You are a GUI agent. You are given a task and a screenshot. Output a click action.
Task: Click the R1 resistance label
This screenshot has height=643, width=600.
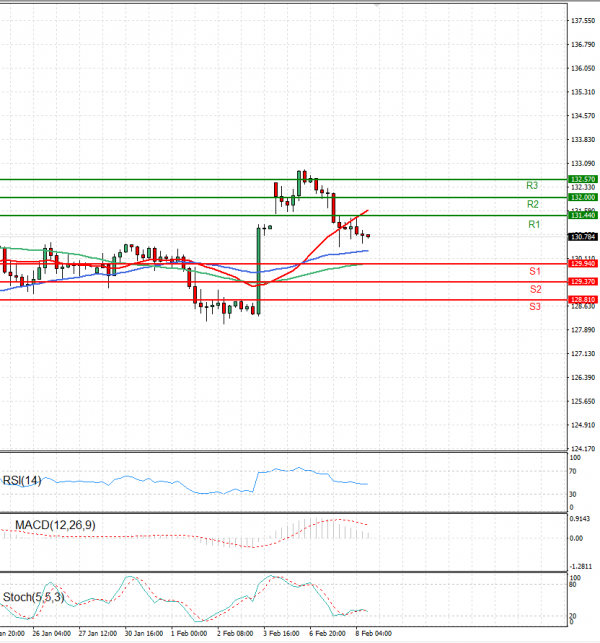click(x=534, y=224)
